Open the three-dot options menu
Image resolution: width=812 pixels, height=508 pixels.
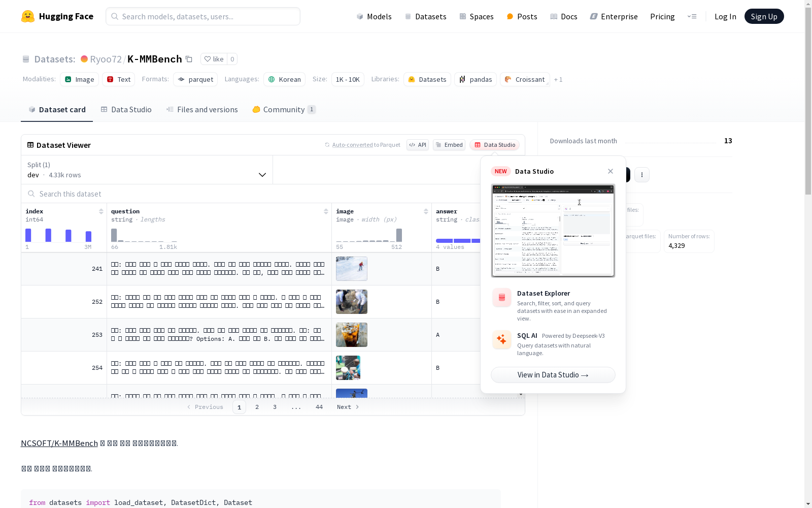[642, 175]
